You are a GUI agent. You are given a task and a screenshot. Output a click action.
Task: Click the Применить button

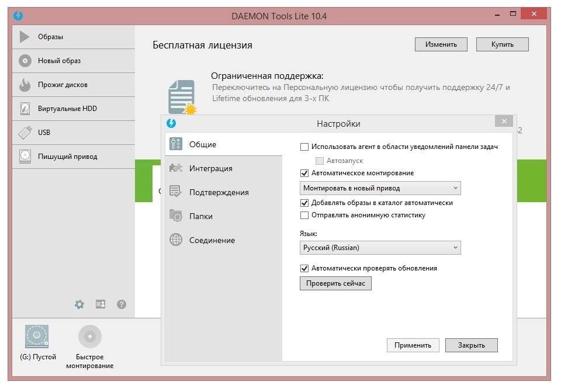(413, 345)
